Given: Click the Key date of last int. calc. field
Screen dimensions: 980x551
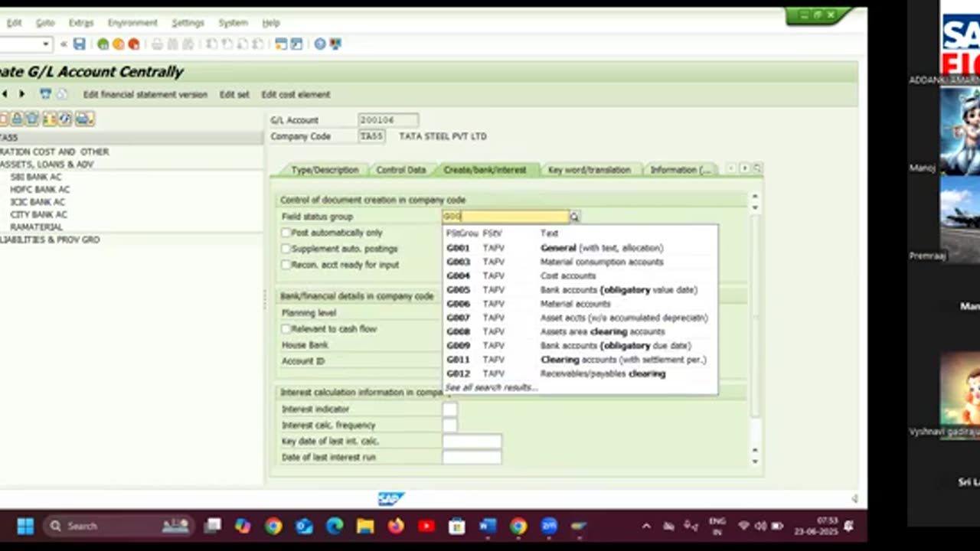Looking at the screenshot, I should pyautogui.click(x=472, y=442).
